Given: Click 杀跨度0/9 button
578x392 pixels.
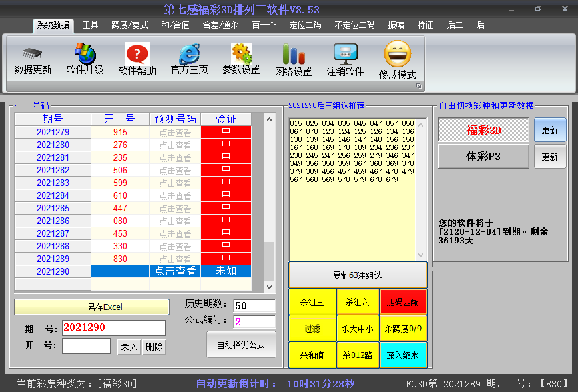Looking at the screenshot, I should pyautogui.click(x=403, y=329).
